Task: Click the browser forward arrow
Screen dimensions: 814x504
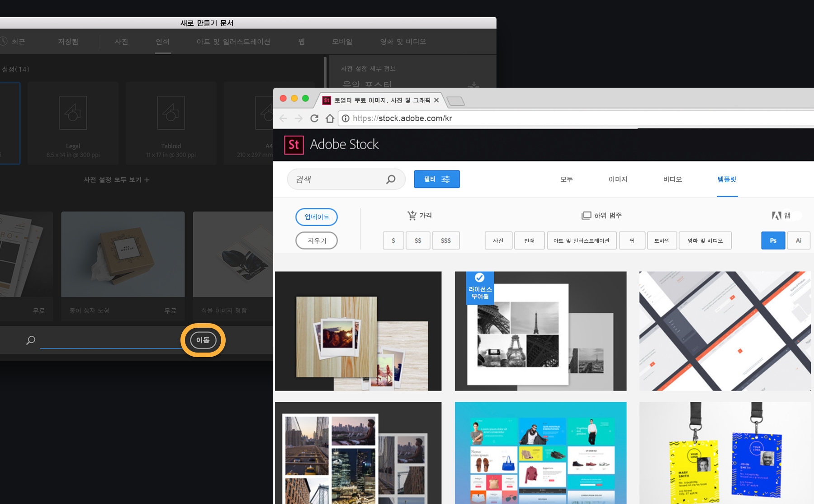Action: pyautogui.click(x=299, y=118)
